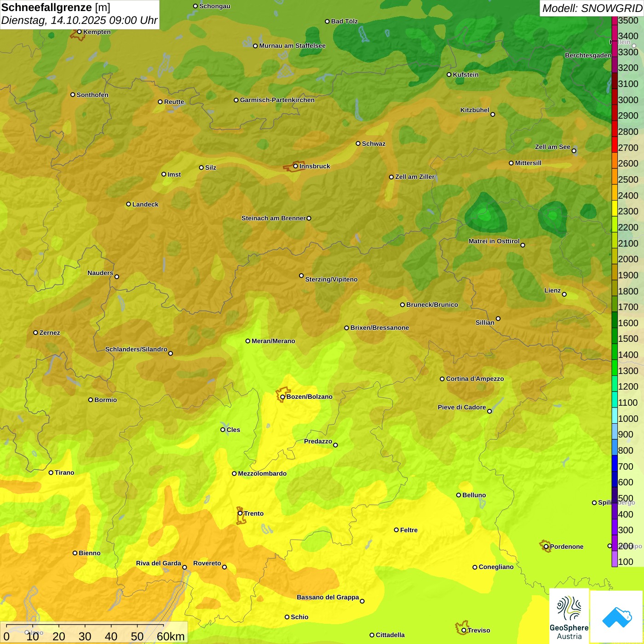Click the Conegliano label

(x=496, y=567)
